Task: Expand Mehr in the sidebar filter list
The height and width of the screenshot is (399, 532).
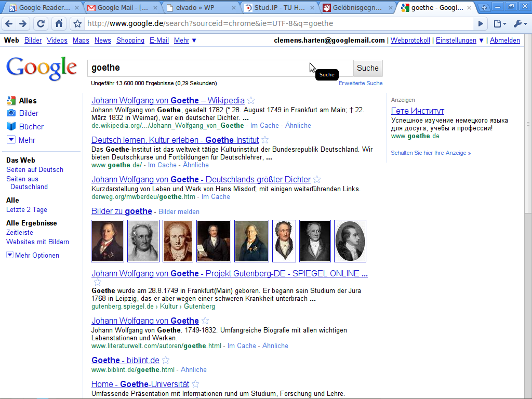Action: point(11,140)
